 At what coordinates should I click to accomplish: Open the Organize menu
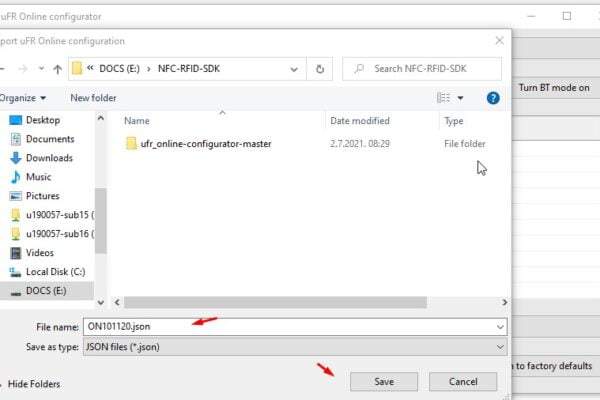pos(23,98)
